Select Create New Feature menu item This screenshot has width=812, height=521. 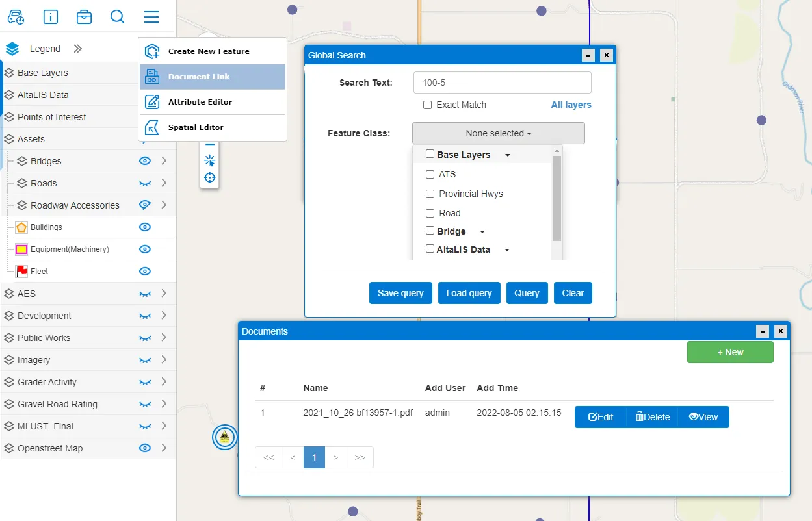pos(213,51)
